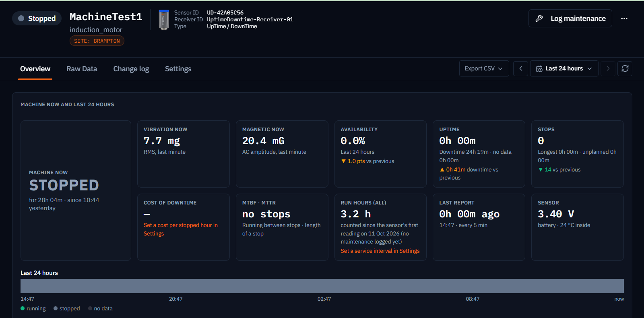Go to previous time period arrow

pos(521,68)
